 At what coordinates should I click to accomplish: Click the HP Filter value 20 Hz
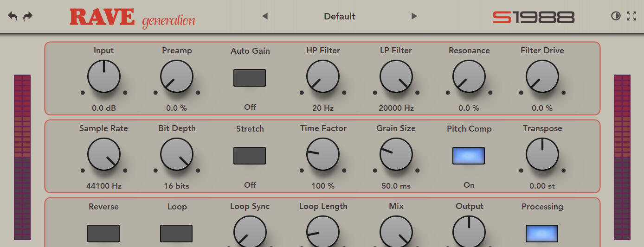(x=323, y=108)
